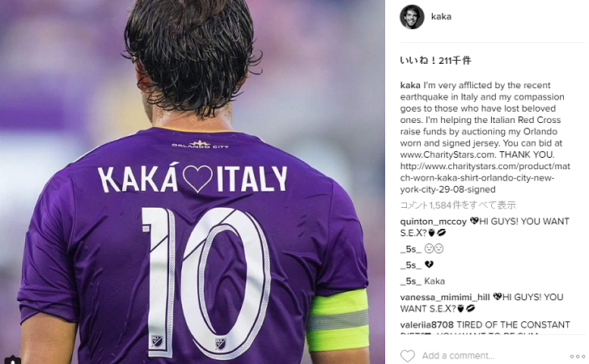Open vanessa_mimimi_hill commenter profile

tap(445, 297)
